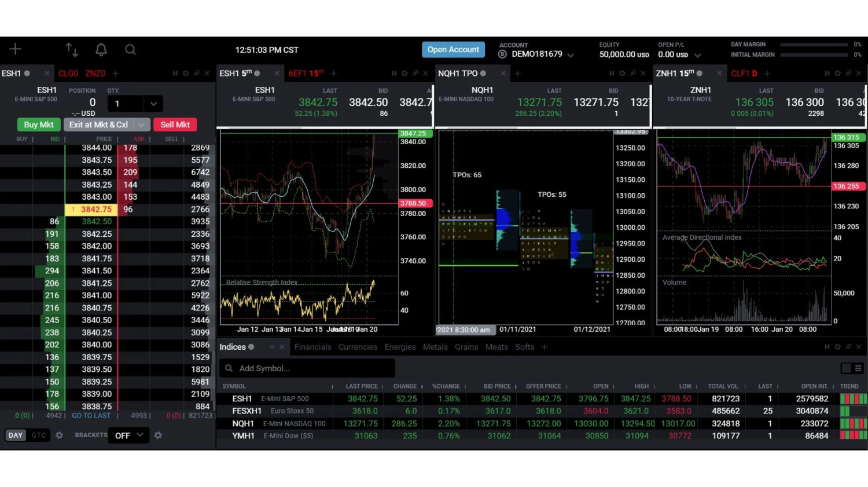Click the Buy Mkt button
This screenshot has height=487, width=868.
38,125
